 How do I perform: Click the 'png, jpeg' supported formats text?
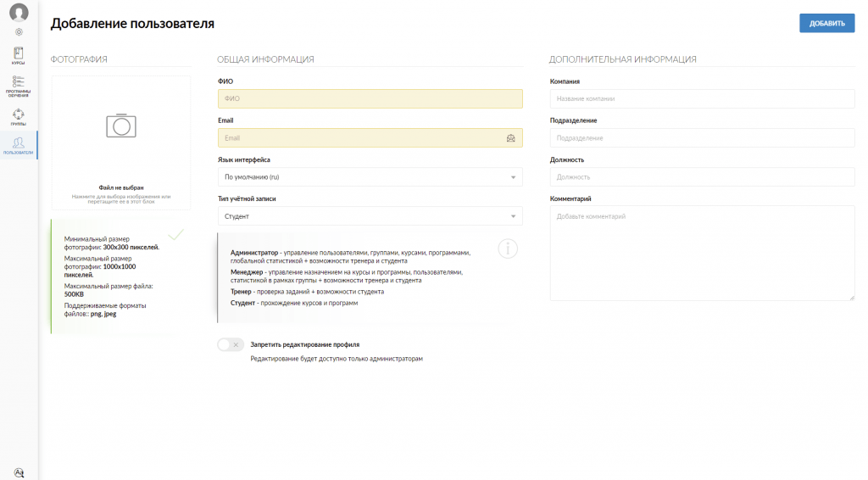click(x=103, y=314)
